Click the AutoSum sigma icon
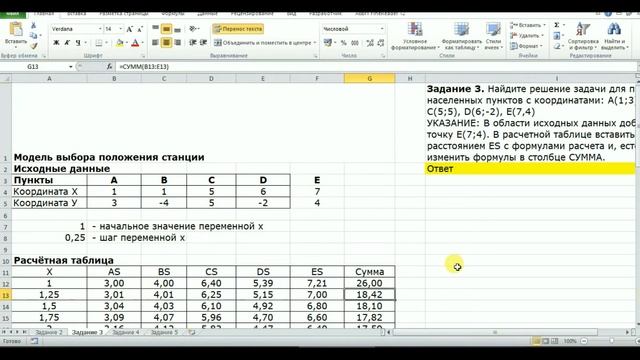This screenshot has height=360, width=640. pyautogui.click(x=557, y=25)
